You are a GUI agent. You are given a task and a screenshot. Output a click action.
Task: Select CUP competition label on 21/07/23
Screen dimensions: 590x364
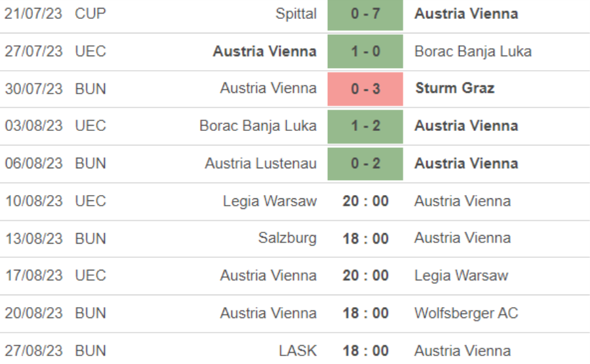tap(90, 14)
